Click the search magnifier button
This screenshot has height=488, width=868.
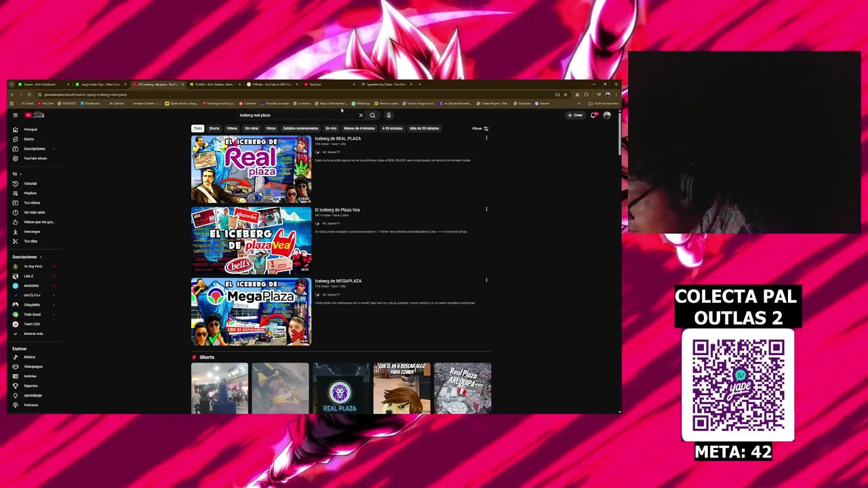[x=372, y=115]
